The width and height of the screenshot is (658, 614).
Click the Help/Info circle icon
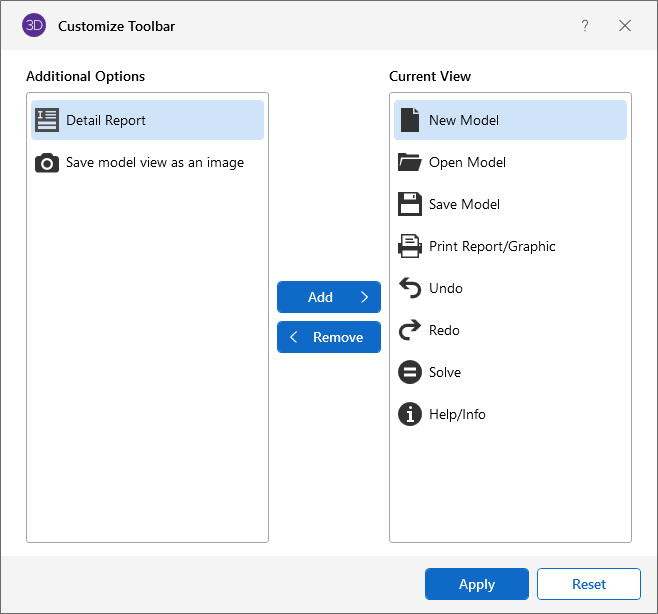pos(410,414)
